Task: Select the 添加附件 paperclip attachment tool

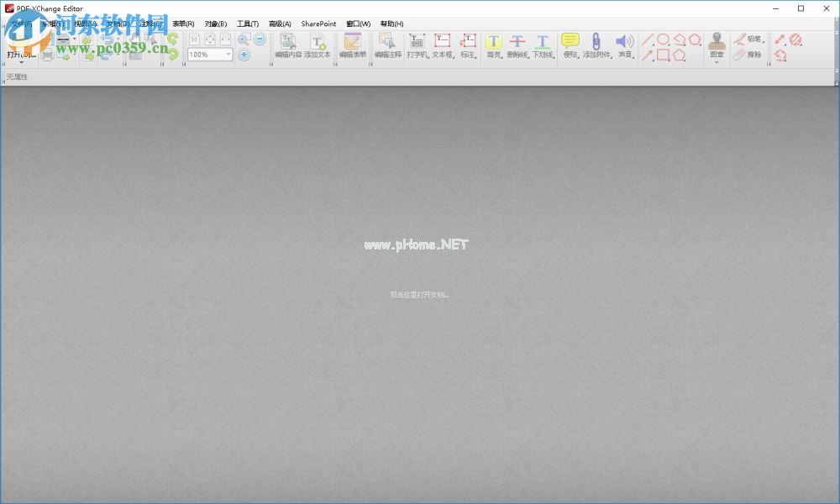Action: tap(596, 46)
